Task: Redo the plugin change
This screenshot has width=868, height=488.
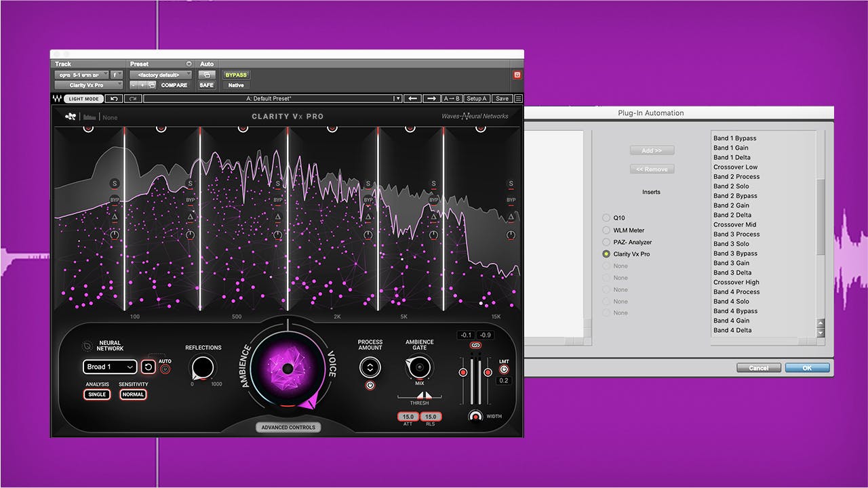Action: 132,99
